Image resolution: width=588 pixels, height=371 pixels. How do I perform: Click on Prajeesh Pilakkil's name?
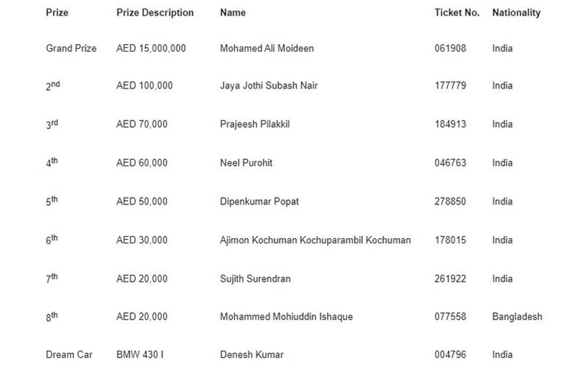click(x=254, y=124)
